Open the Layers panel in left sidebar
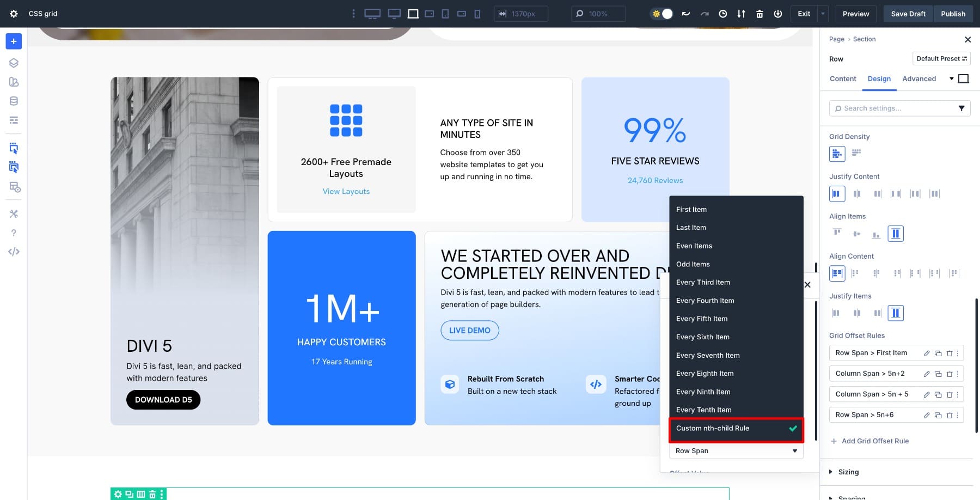Screen dimensions: 980x500 click(x=14, y=63)
